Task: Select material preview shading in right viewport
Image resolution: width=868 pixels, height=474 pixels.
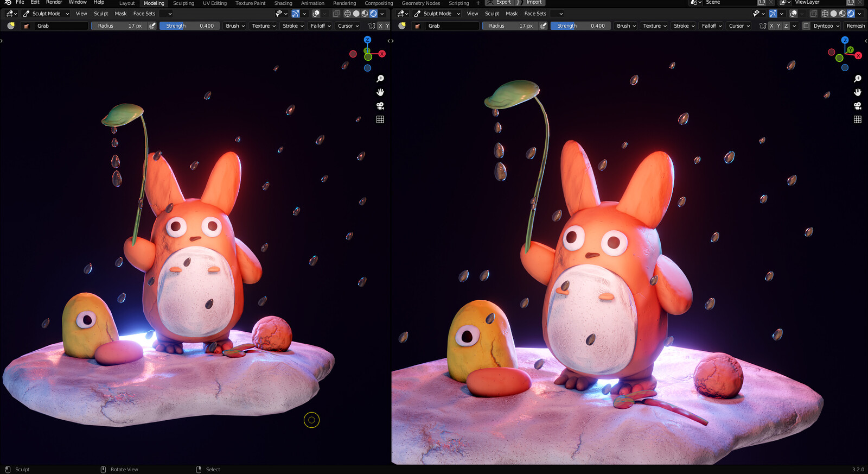Action: (842, 14)
